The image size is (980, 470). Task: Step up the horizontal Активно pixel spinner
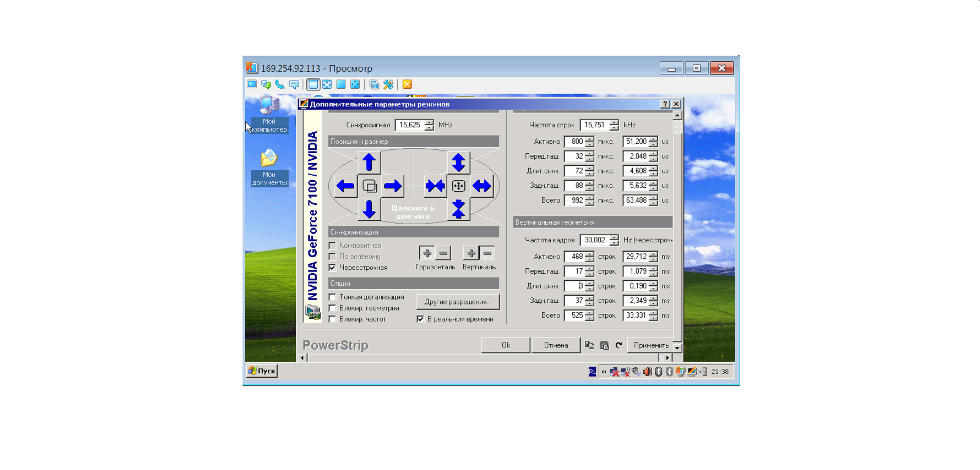[589, 139]
